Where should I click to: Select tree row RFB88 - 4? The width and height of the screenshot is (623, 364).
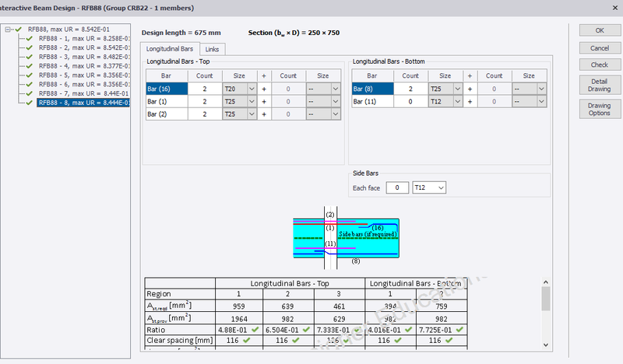[x=83, y=66]
